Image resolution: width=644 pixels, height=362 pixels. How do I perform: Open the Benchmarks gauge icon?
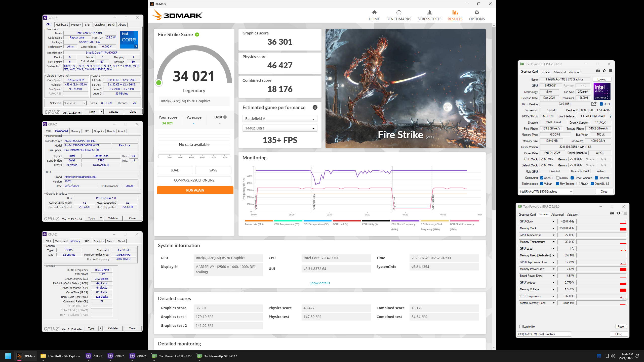click(399, 12)
